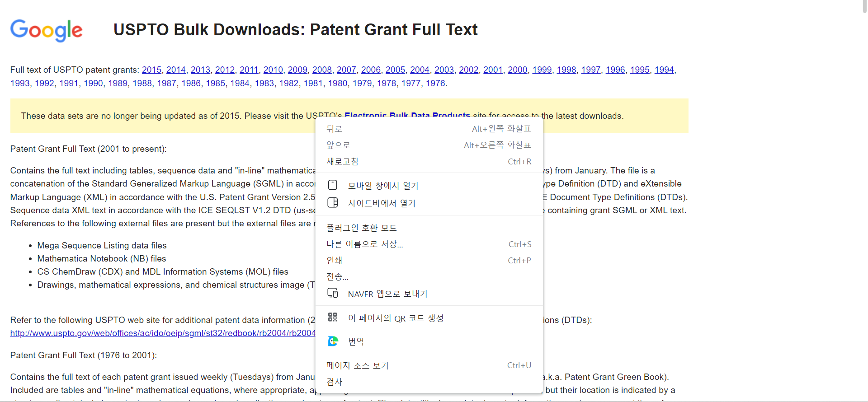
Task: Open the 1988 patent grants link
Action: click(x=142, y=83)
